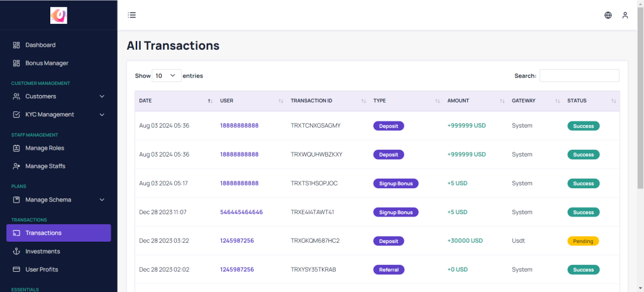Open the language globe icon
The height and width of the screenshot is (292, 644).
[608, 15]
